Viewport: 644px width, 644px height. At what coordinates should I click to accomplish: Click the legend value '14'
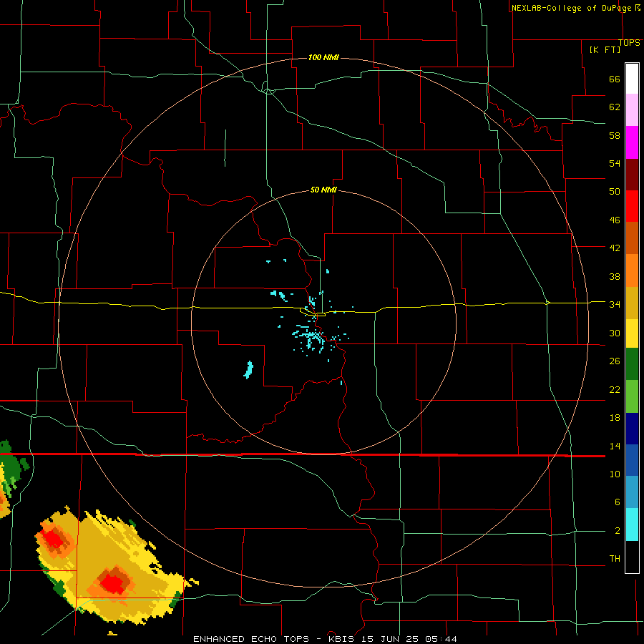coord(615,446)
